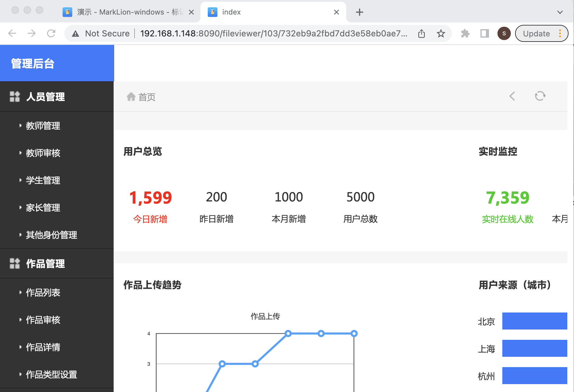Viewport: 574px width, 392px height.
Task: Open a new browser tab
Action: (x=359, y=12)
